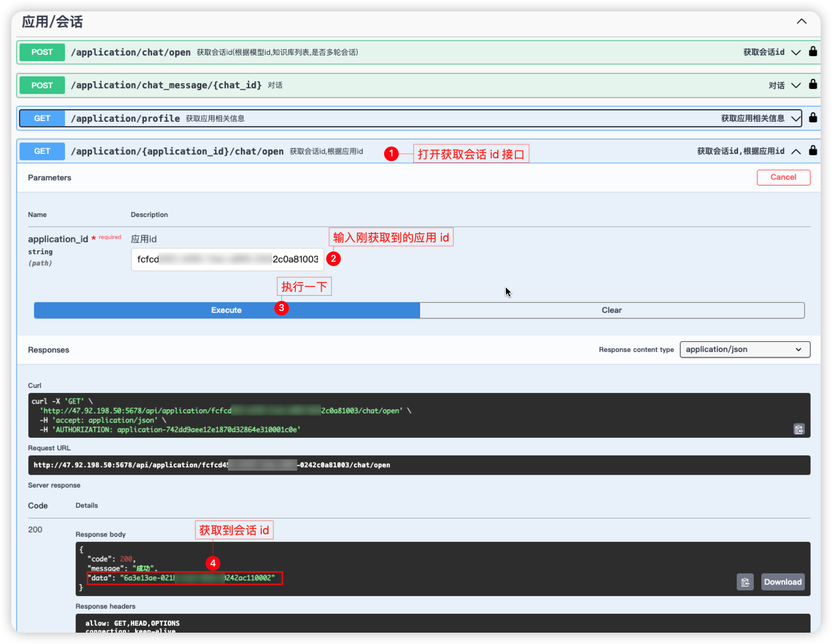Select the highlighted conversation id in response data
Screen dimensions: 832x644
(183, 578)
